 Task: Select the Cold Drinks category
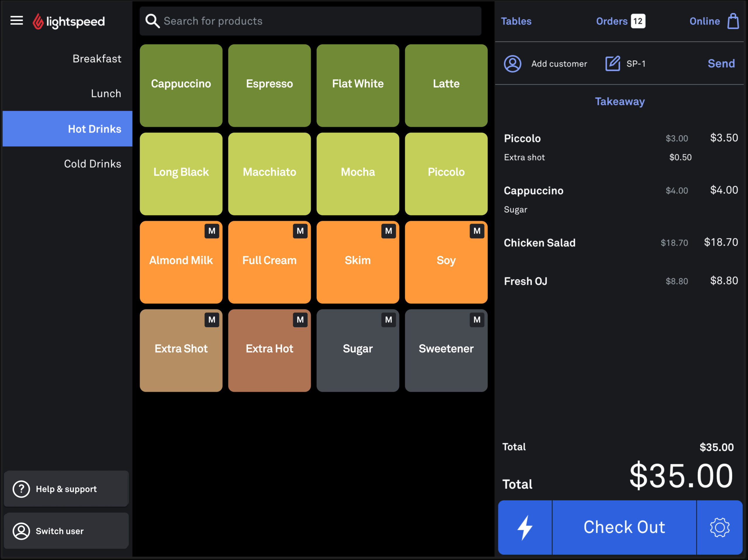point(93,164)
